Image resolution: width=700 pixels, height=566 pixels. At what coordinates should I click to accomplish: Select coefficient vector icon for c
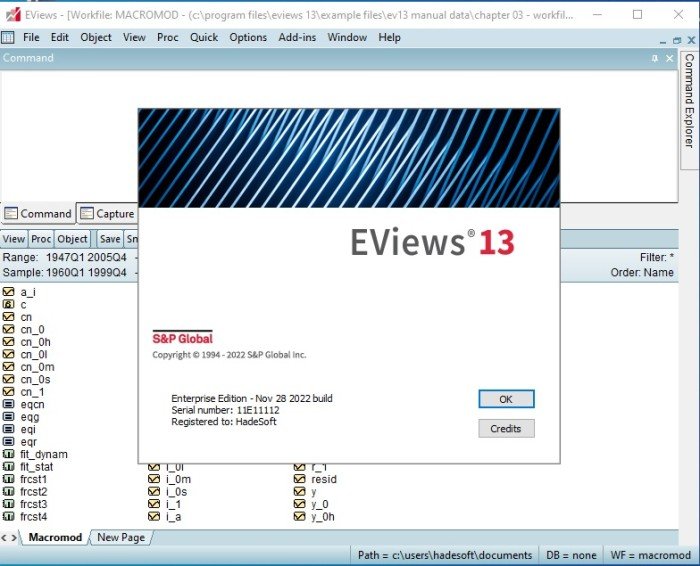8,304
